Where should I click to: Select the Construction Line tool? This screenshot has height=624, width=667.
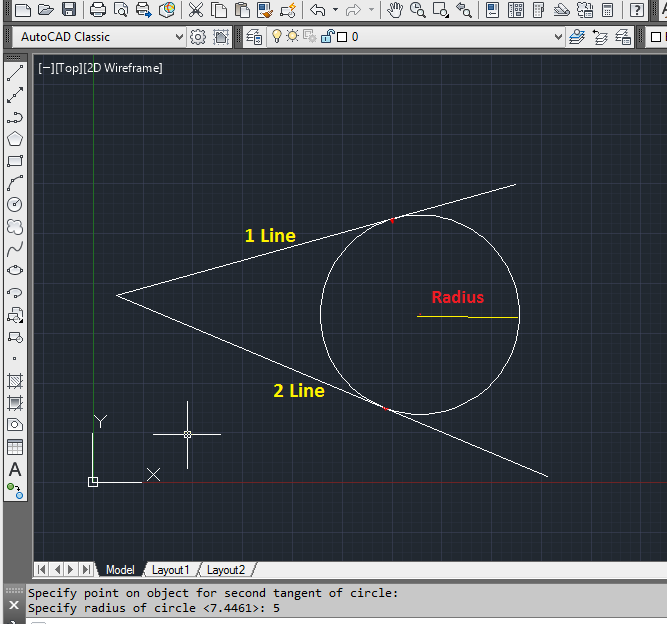click(15, 95)
